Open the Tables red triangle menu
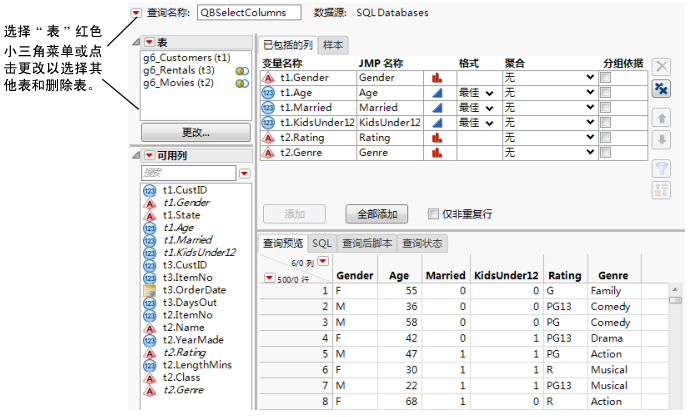 (x=150, y=42)
